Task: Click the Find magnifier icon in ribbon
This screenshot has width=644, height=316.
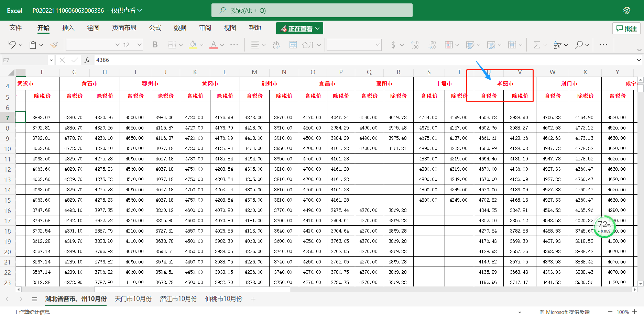Action: [x=579, y=45]
